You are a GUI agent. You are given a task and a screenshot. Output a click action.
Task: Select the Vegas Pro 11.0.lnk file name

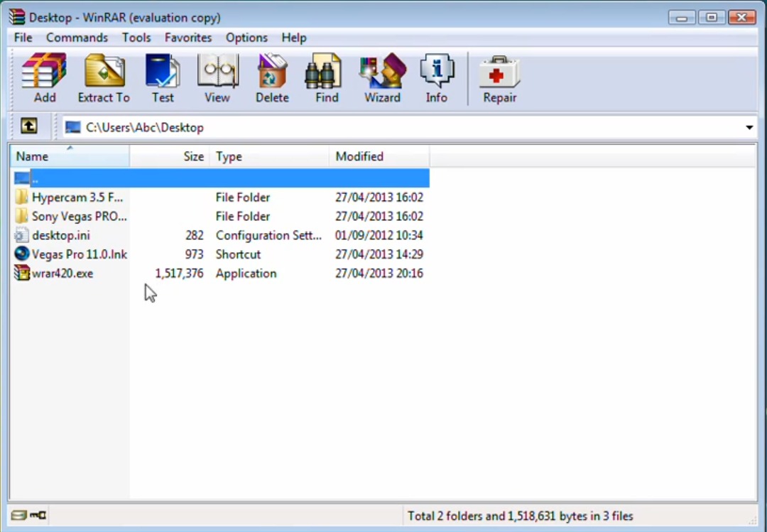coord(80,254)
